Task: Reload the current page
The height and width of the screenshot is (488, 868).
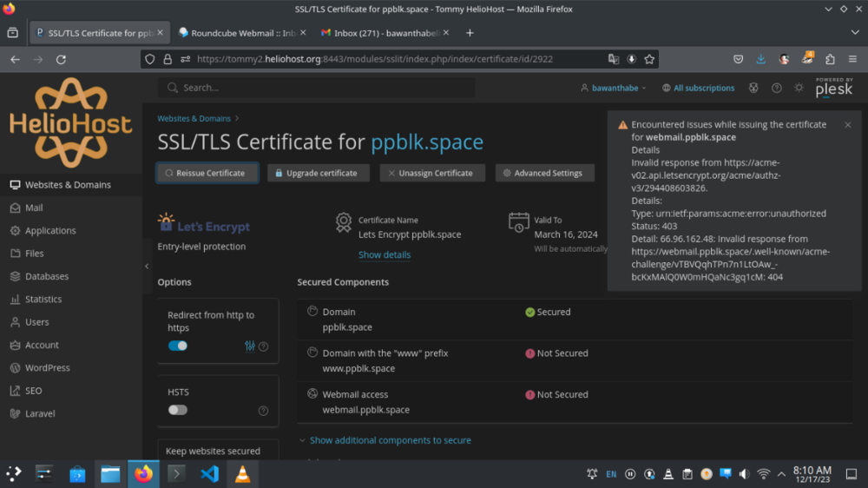Action: tap(61, 59)
